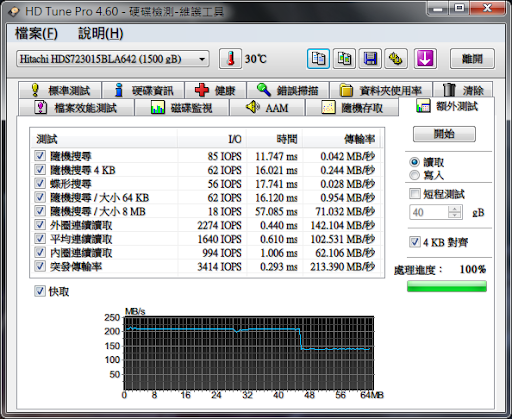Click the 30℃ temperature reading
This screenshot has height=419, width=512.
(x=256, y=59)
